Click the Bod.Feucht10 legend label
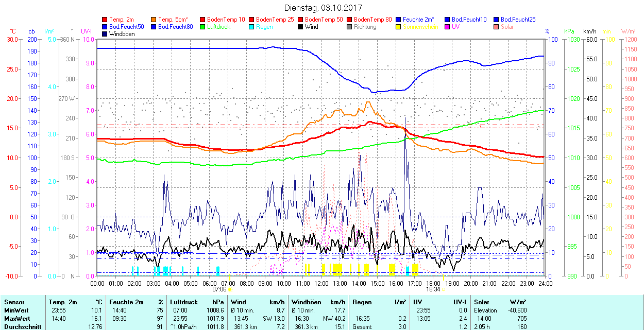Screen dimensions: 644x330 (x=469, y=20)
